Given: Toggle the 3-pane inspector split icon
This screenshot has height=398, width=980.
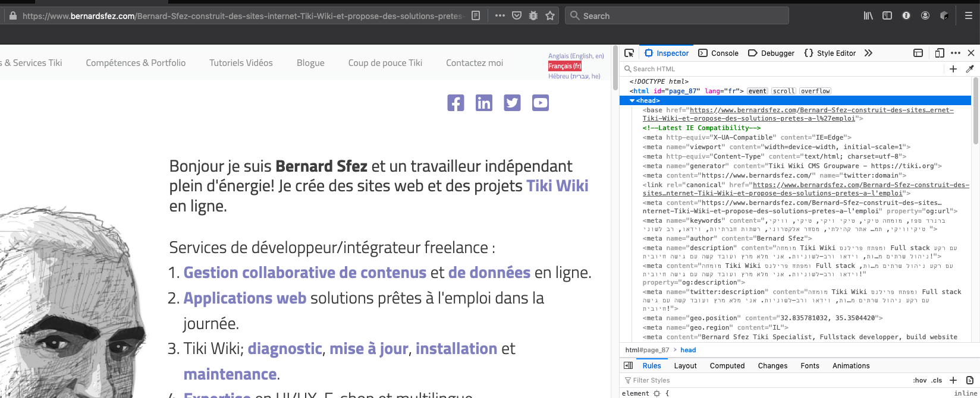Looking at the screenshot, I should click(x=628, y=366).
